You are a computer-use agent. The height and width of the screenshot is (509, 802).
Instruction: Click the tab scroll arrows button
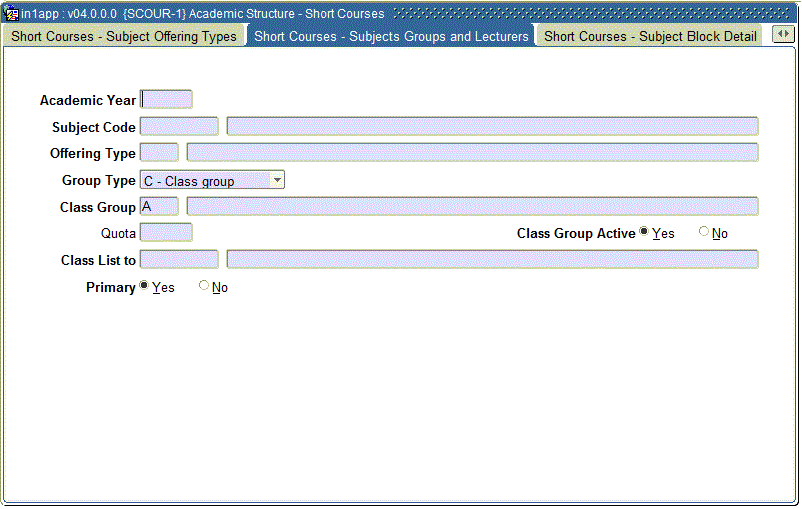pos(783,34)
